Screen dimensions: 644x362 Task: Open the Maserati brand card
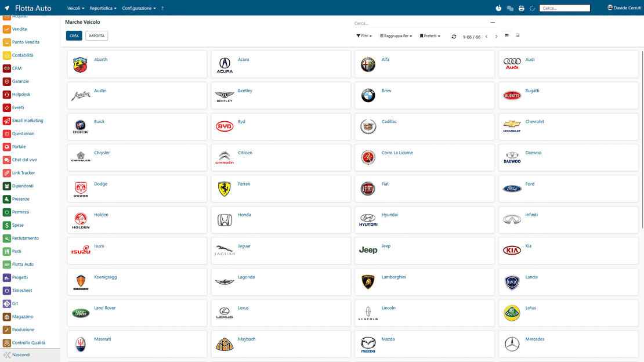[137, 344]
